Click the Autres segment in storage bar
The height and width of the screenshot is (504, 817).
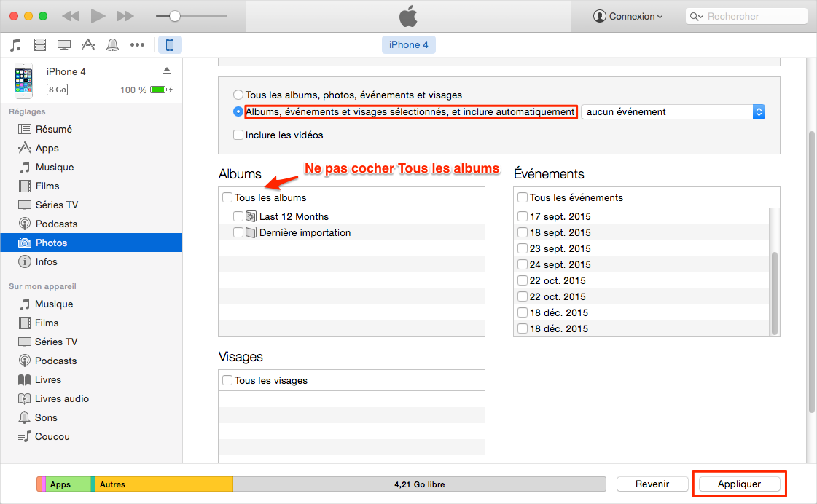pos(164,484)
